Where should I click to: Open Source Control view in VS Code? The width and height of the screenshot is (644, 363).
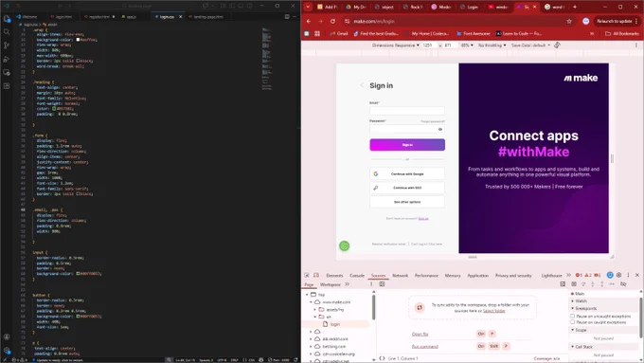coord(7,45)
